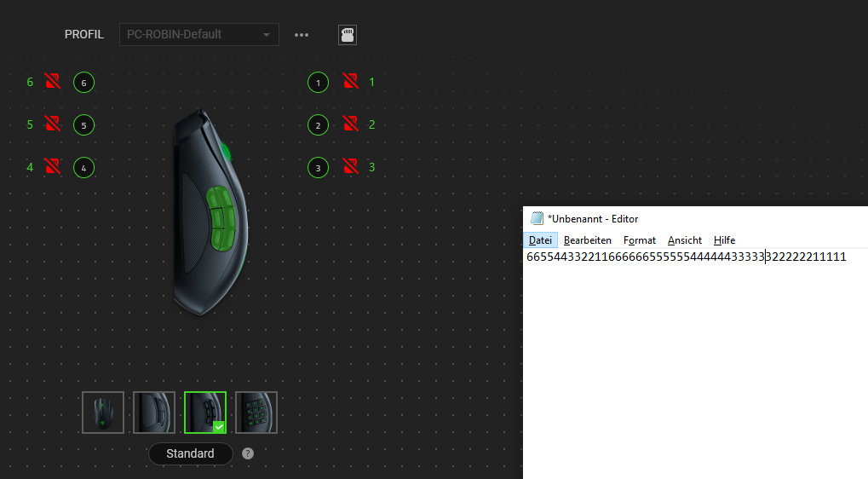The width and height of the screenshot is (868, 479).
Task: Click the PROFIL label
Action: [84, 34]
